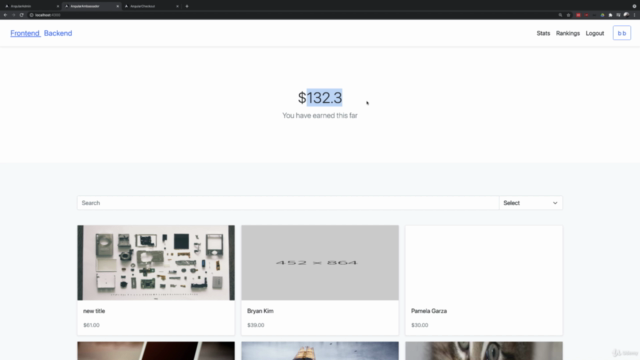Reload the page with the refresh icon
Image resolution: width=640 pixels, height=360 pixels.
pyautogui.click(x=22, y=15)
